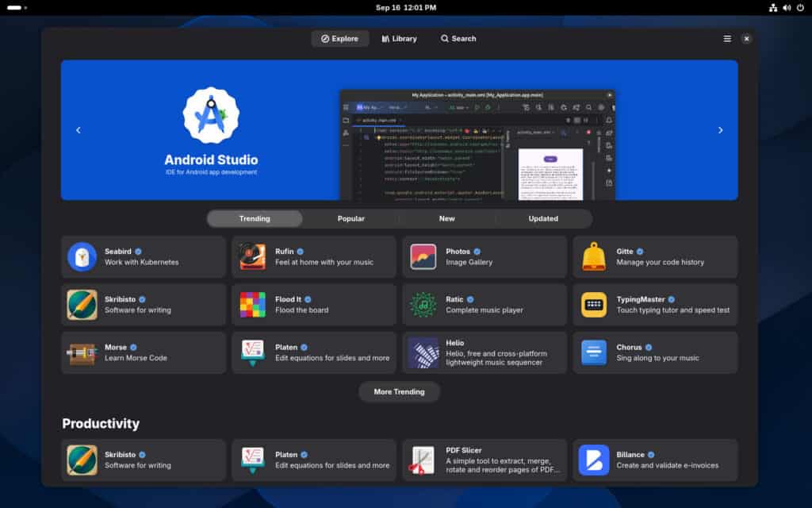Click "IDE for Android app development" subtitle
This screenshot has height=508, width=812.
211,172
